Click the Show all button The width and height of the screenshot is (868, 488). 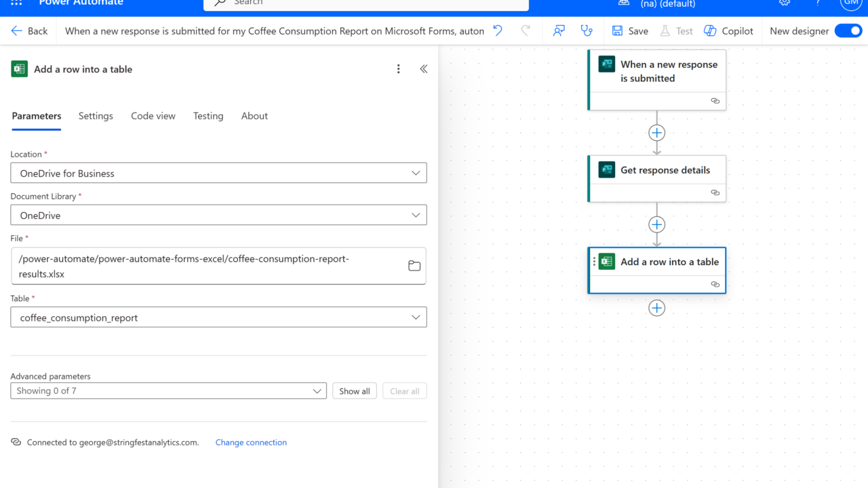(354, 391)
